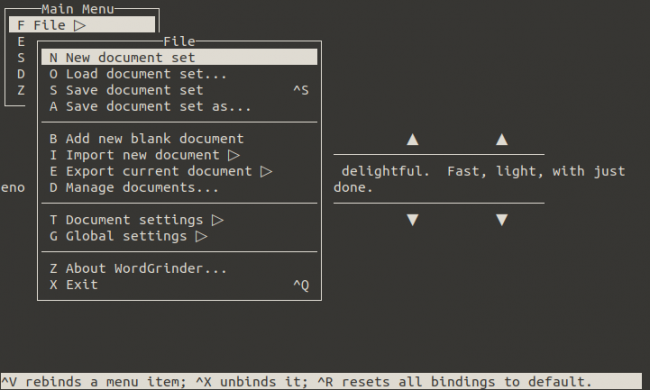Open About WordGrinder... entry
Image resolution: width=650 pixels, height=390 pixels.
(179, 269)
